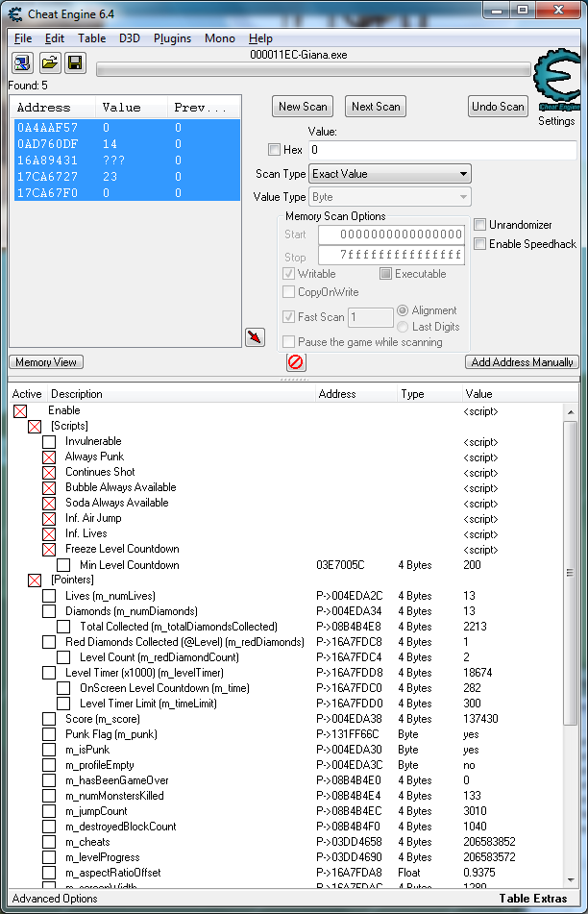Toggle the Hex checkbox

click(274, 150)
